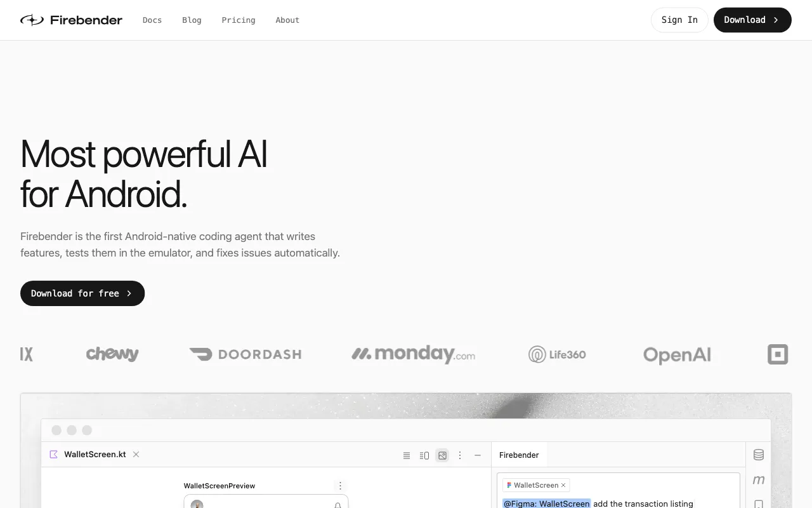
Task: Click the WalletScreenPreview label
Action: point(219,486)
